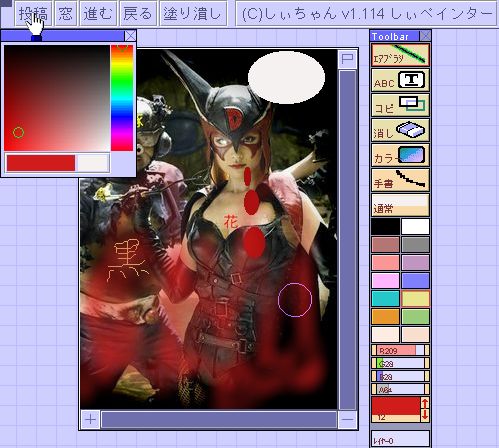
Task: Adjust the B28 blue slider
Action: click(x=400, y=376)
